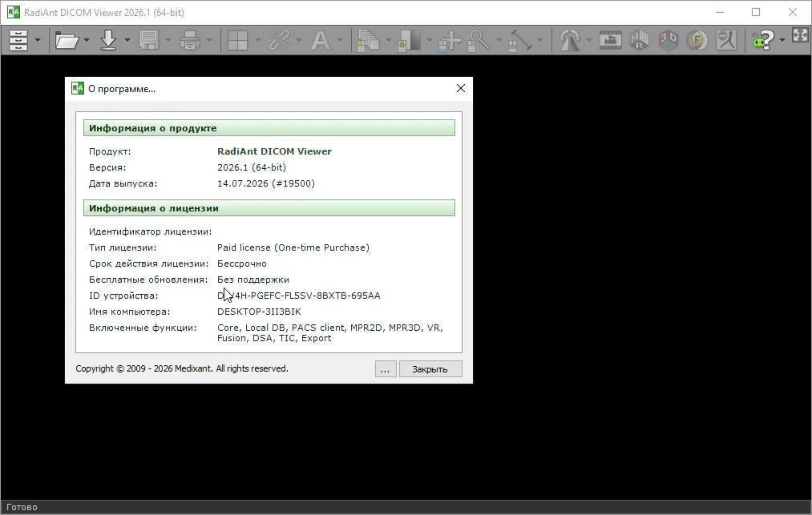This screenshot has width=812, height=515.
Task: Click the Идентификатор лицензии label
Action: (x=150, y=232)
